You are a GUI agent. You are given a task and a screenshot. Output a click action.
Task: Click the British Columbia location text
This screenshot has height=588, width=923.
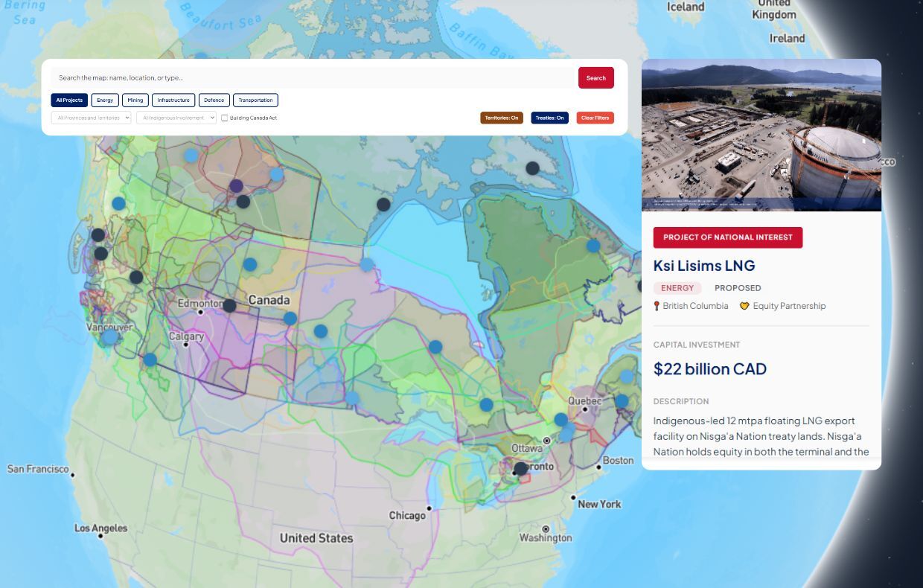(696, 306)
